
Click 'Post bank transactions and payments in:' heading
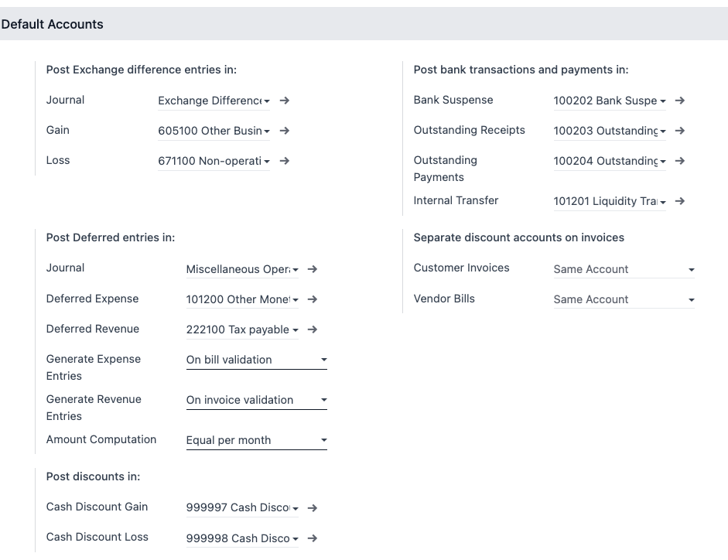pos(521,70)
